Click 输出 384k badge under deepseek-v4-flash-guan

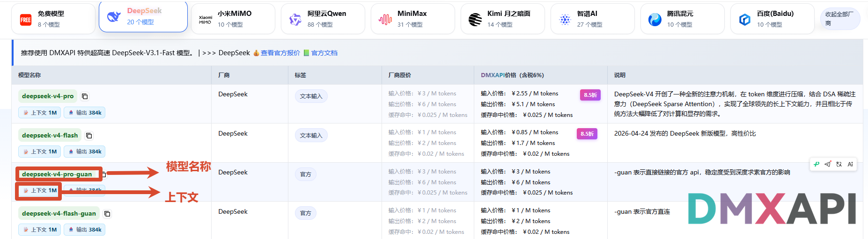pos(84,230)
